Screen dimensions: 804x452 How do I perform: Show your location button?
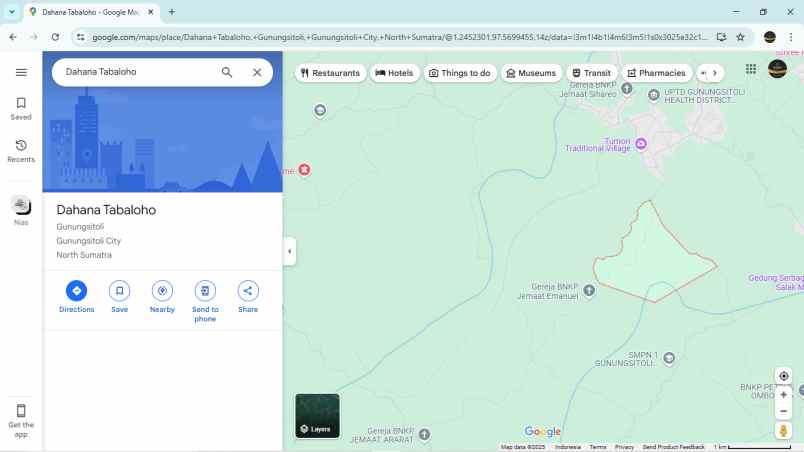click(x=783, y=376)
